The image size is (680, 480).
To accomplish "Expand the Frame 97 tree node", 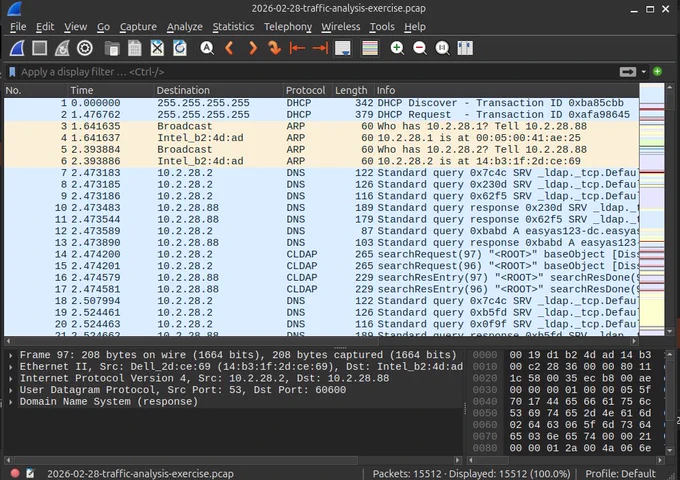I will tap(10, 355).
